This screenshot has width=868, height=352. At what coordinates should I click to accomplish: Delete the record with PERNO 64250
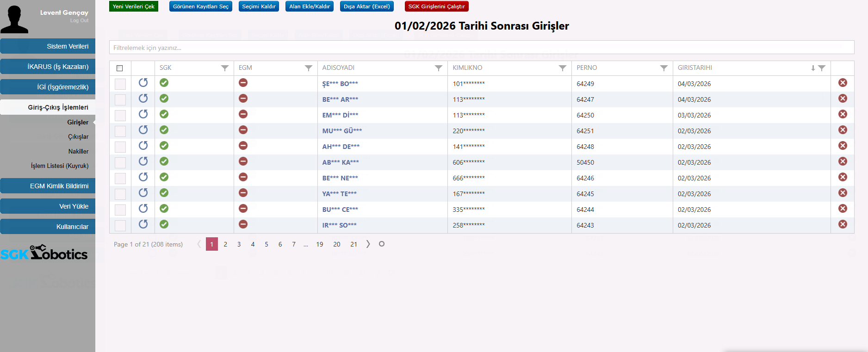click(x=843, y=114)
